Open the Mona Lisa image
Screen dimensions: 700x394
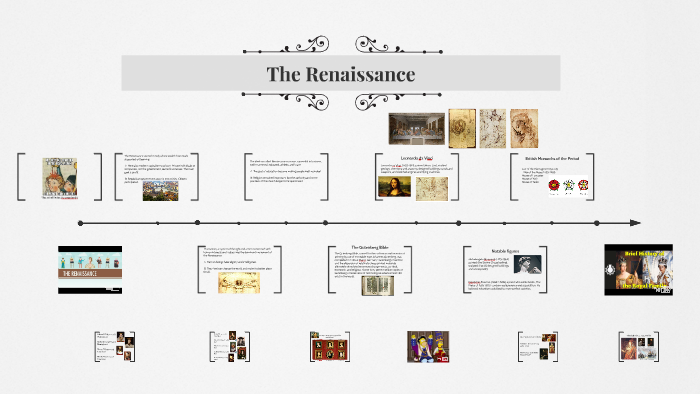click(394, 187)
